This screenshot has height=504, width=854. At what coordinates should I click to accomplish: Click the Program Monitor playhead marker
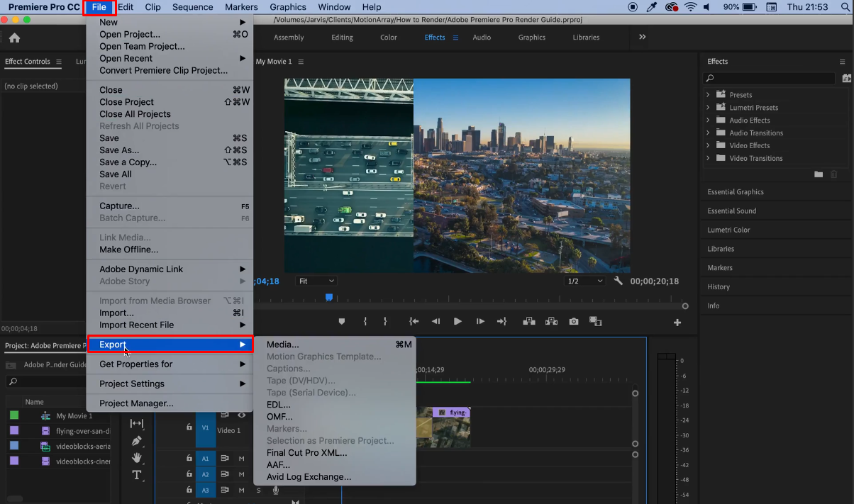point(329,298)
